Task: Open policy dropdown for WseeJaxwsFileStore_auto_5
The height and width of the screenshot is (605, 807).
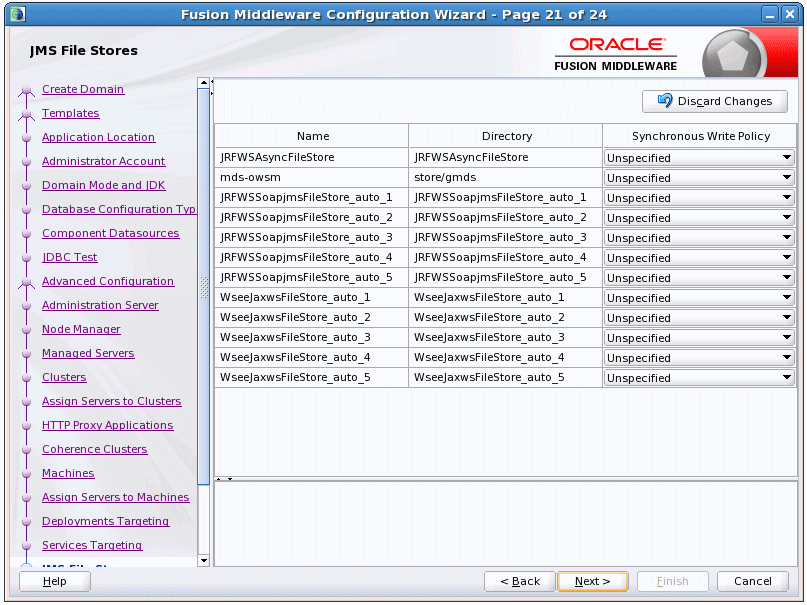Action: click(699, 379)
